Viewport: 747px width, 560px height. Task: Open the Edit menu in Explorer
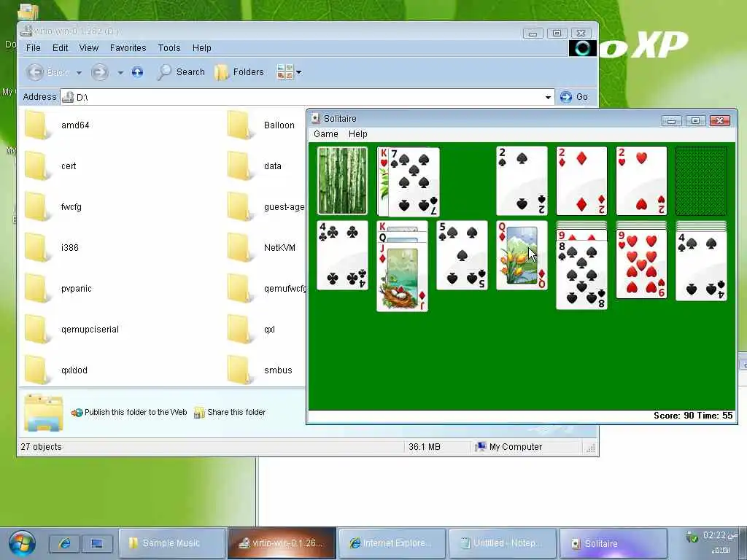coord(60,48)
